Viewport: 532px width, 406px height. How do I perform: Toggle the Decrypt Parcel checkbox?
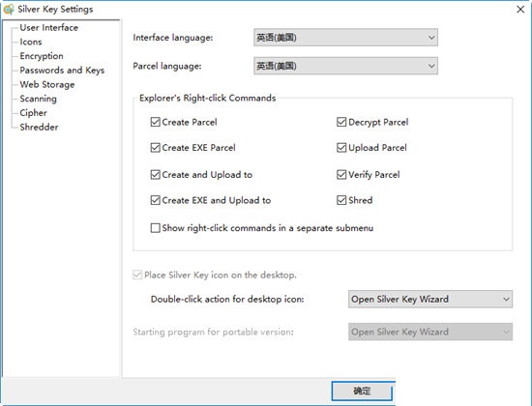pos(341,122)
